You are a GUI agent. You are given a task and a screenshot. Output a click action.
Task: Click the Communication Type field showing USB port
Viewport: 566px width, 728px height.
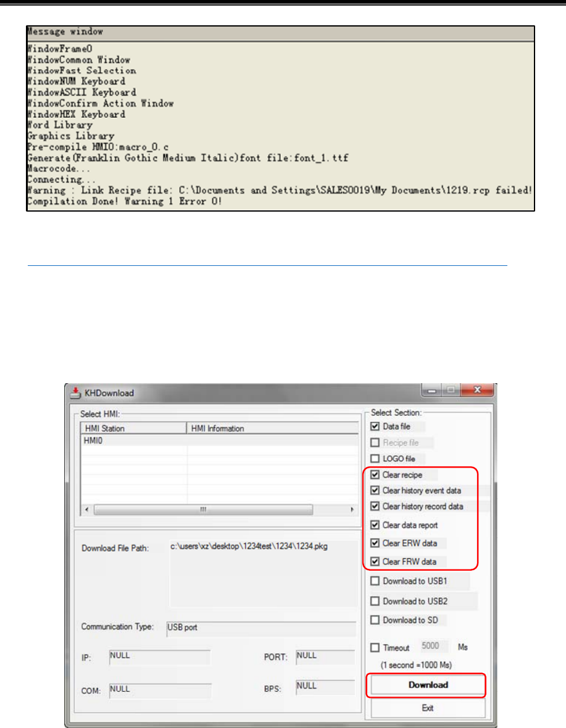tap(262, 629)
